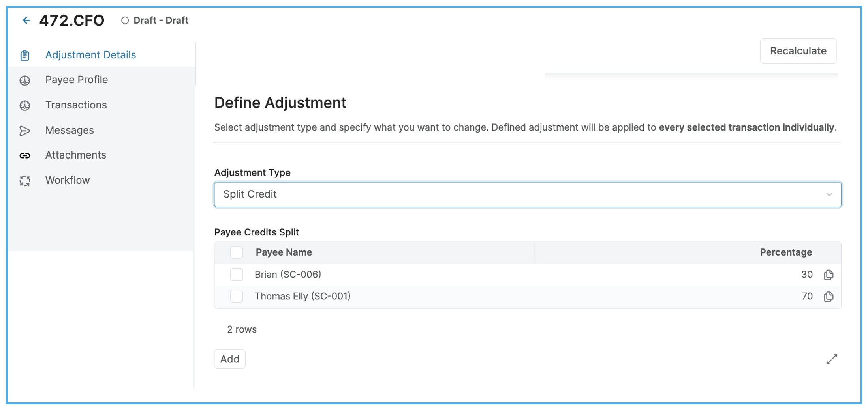Viewport: 868px width, 411px height.
Task: Open the Adjustment Type dropdown
Action: [x=527, y=194]
